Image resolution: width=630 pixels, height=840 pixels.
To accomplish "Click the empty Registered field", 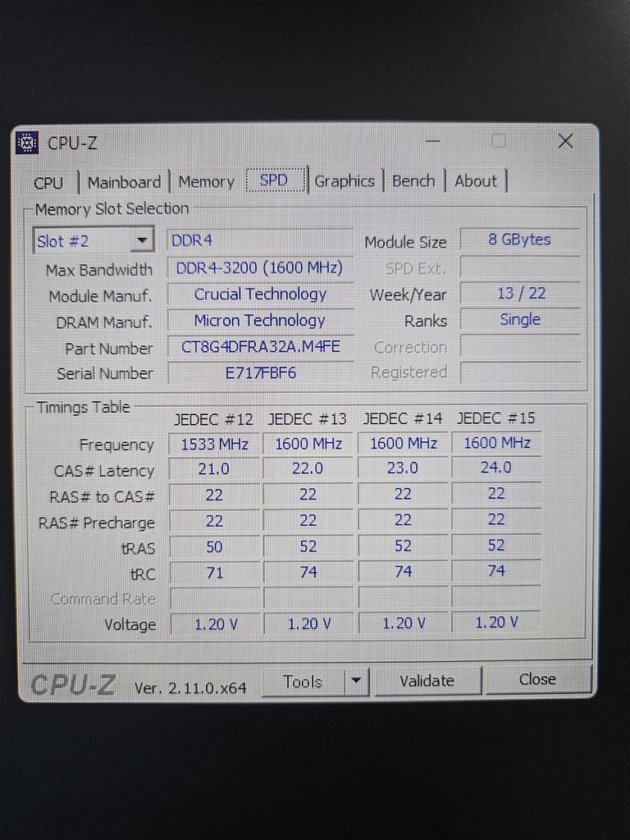I will (519, 372).
